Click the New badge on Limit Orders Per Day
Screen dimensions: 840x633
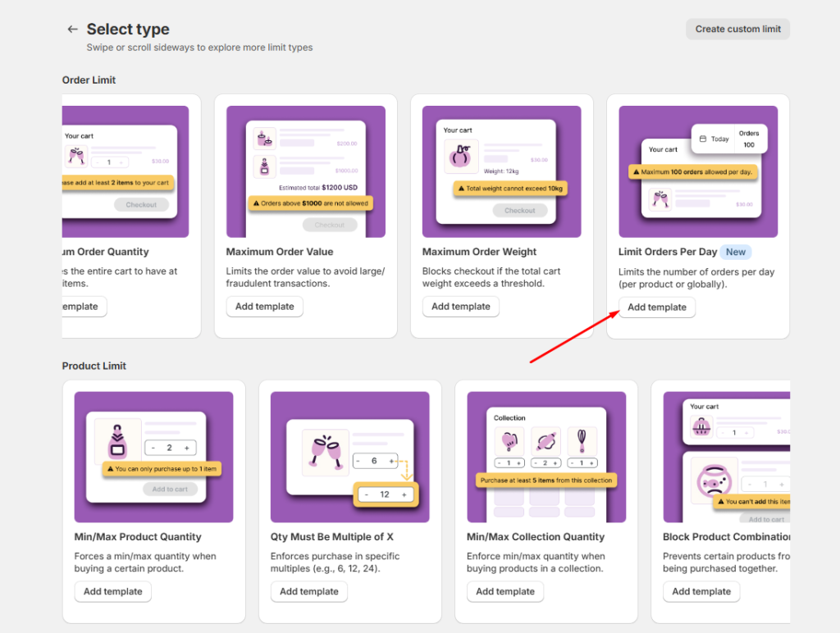(736, 253)
